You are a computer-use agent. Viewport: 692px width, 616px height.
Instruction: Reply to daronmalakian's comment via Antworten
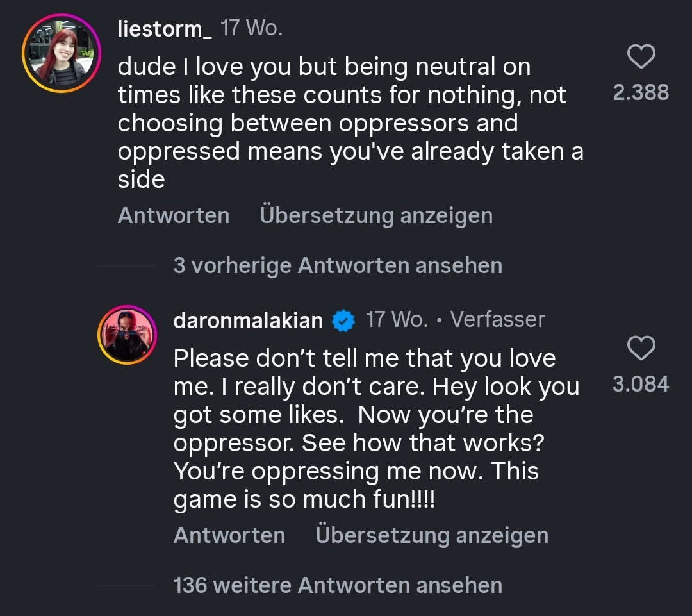pos(229,535)
